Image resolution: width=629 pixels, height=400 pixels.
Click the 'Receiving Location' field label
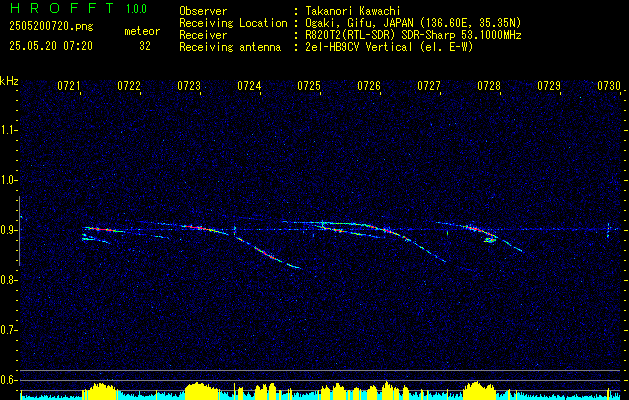point(233,23)
